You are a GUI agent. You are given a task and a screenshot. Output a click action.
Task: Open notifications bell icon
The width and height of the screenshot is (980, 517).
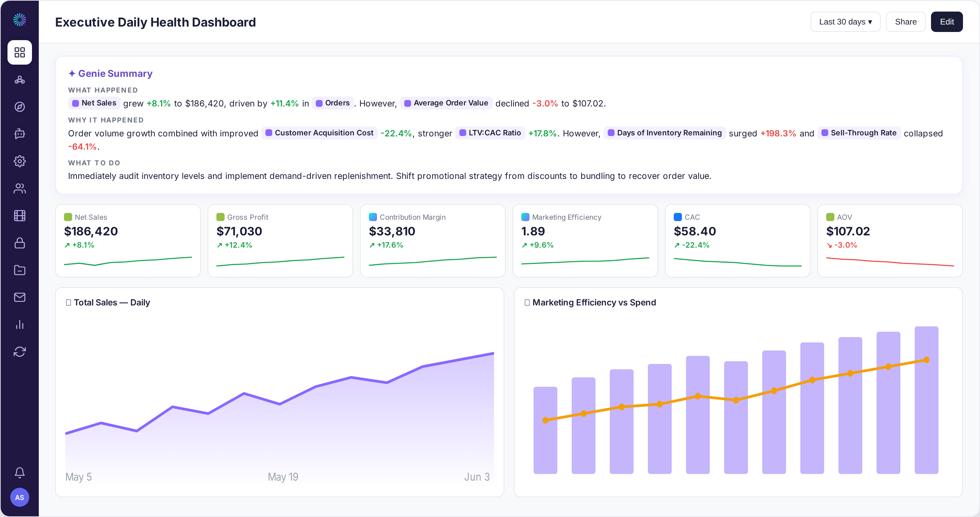click(19, 472)
